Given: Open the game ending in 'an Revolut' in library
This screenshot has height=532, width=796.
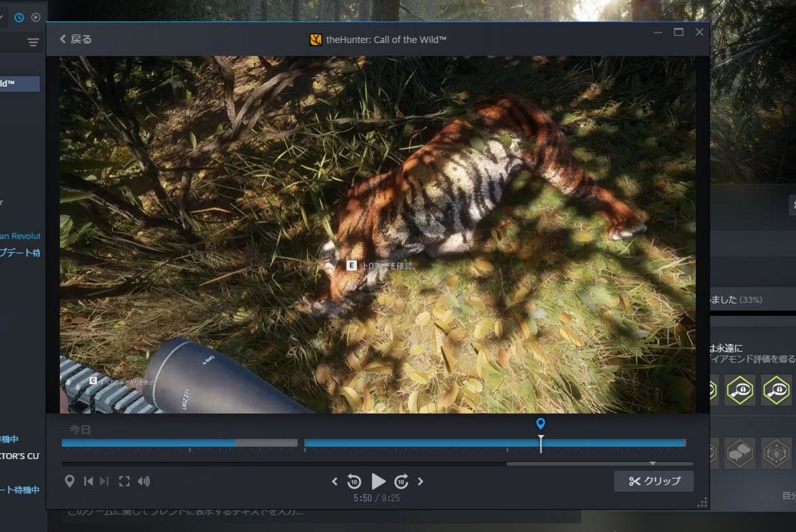Looking at the screenshot, I should [21, 236].
